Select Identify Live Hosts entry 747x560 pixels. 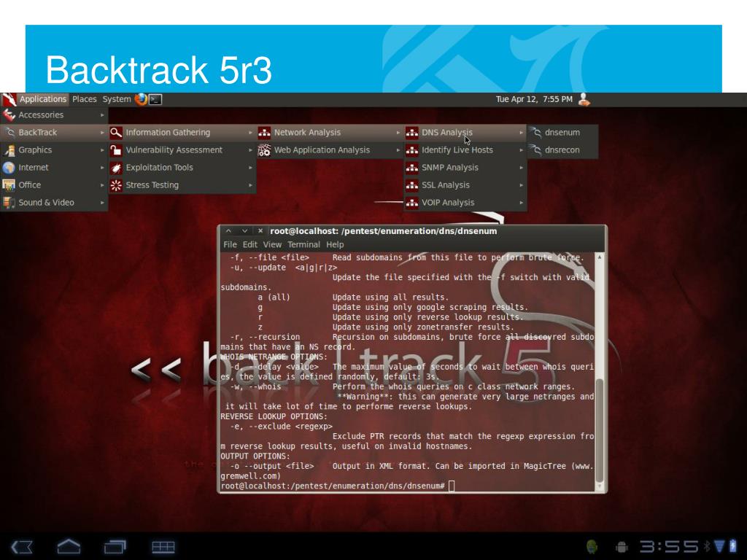[465, 149]
